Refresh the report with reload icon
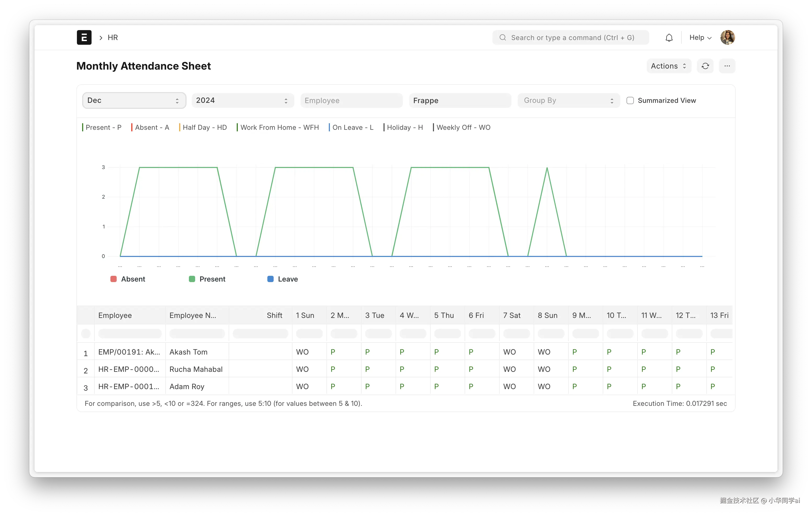The width and height of the screenshot is (812, 516). click(x=705, y=66)
